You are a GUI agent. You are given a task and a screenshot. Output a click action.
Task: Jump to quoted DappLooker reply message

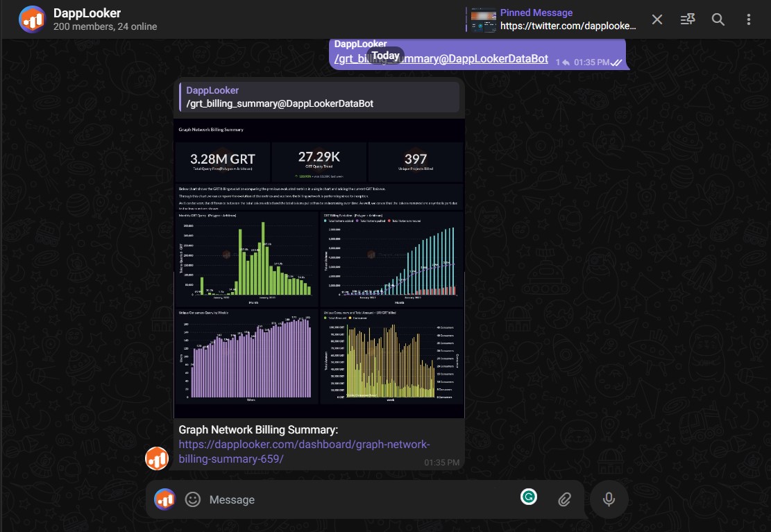tap(319, 97)
